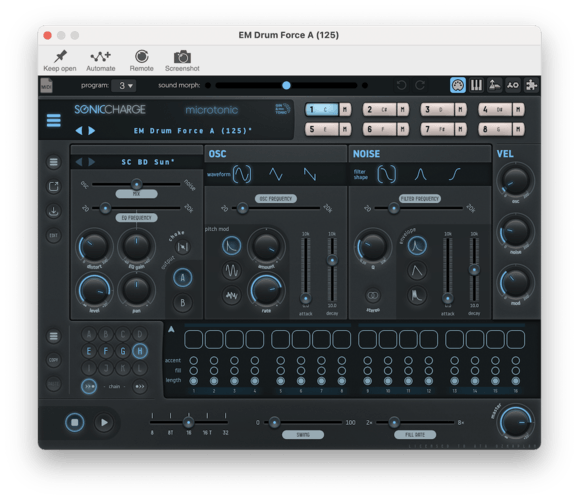Open the main hamburger menu
The height and width of the screenshot is (500, 579).
54,120
